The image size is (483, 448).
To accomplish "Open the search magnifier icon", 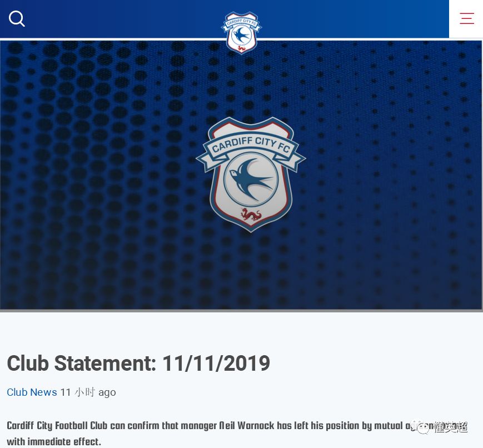I will pos(17,19).
